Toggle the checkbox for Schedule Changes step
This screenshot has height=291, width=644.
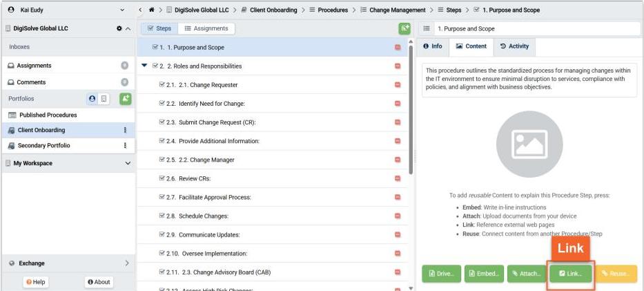162,216
